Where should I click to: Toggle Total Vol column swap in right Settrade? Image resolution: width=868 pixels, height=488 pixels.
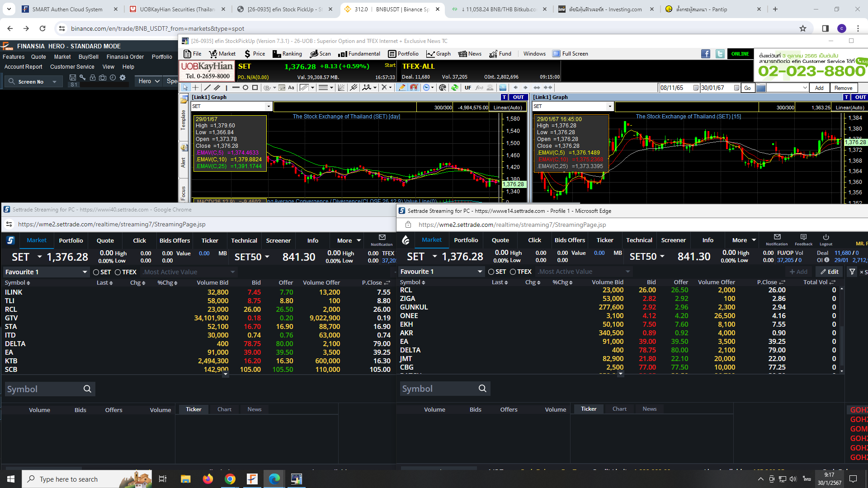[833, 282]
